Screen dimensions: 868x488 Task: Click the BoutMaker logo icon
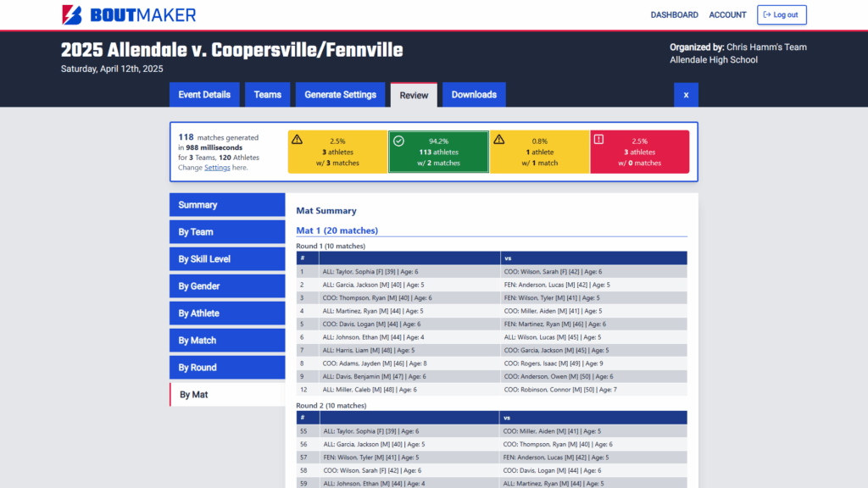click(x=72, y=14)
